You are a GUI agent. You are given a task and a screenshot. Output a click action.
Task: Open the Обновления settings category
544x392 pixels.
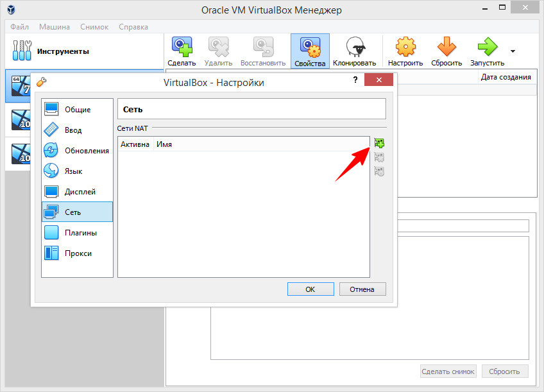pyautogui.click(x=78, y=151)
